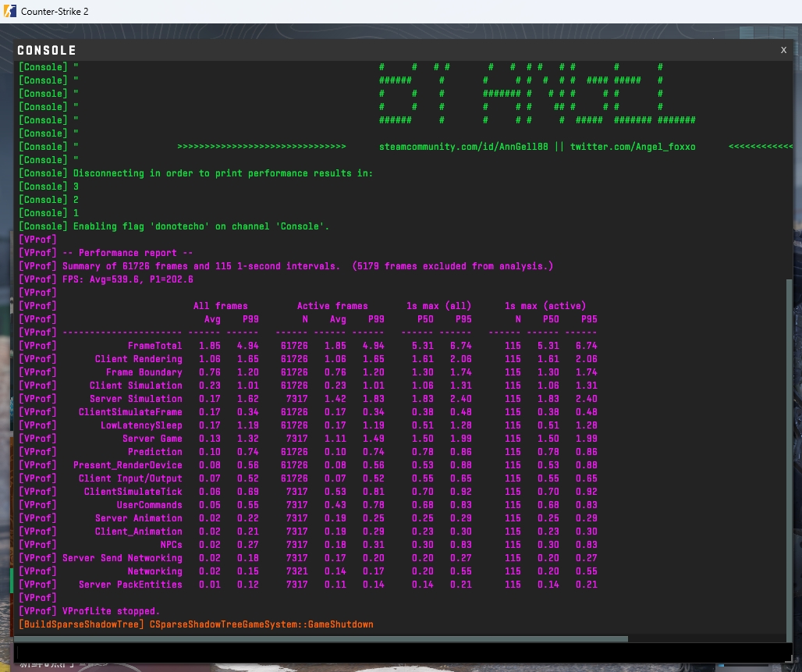Click the 'All frames' column header
The image size is (802, 672).
coord(221,306)
